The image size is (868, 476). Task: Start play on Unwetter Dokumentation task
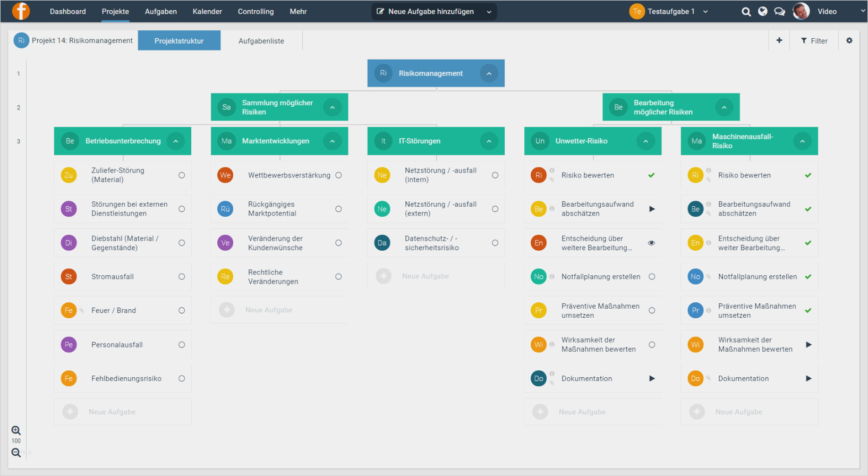(x=652, y=379)
